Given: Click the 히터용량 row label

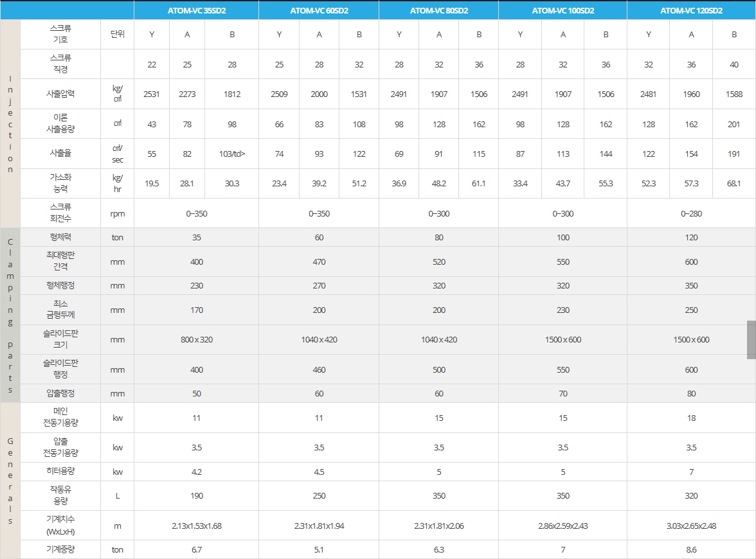Looking at the screenshot, I should (x=60, y=472).
